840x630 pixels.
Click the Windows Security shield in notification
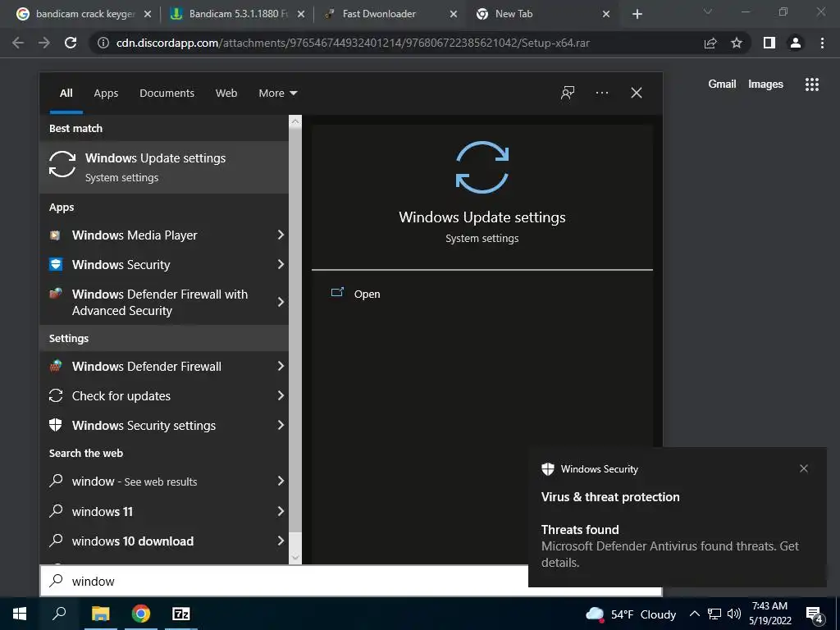[547, 468]
